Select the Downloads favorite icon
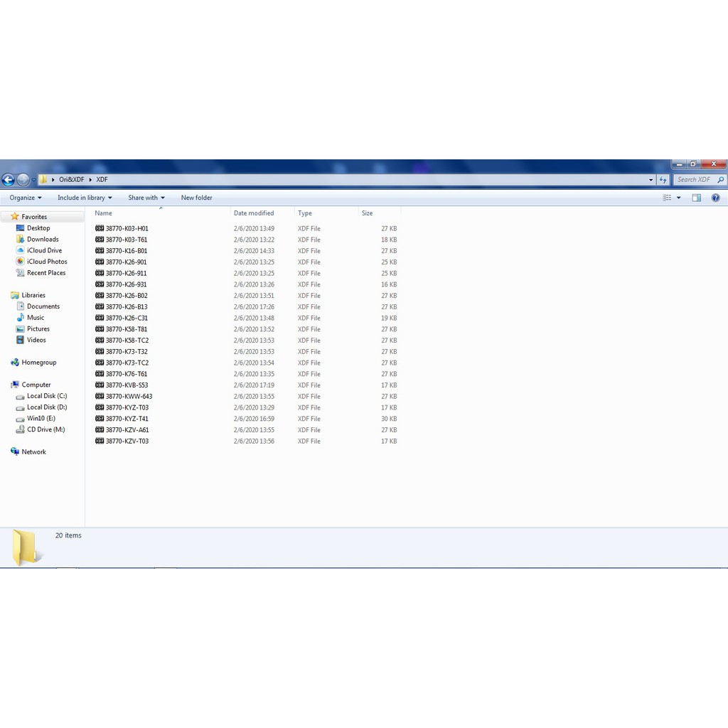728x728 pixels. 21,240
